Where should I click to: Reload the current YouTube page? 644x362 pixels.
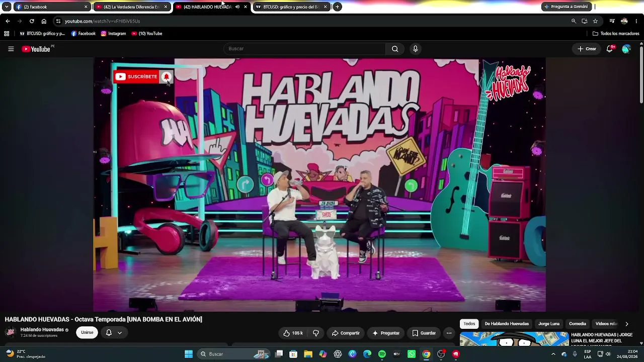pos(32,21)
